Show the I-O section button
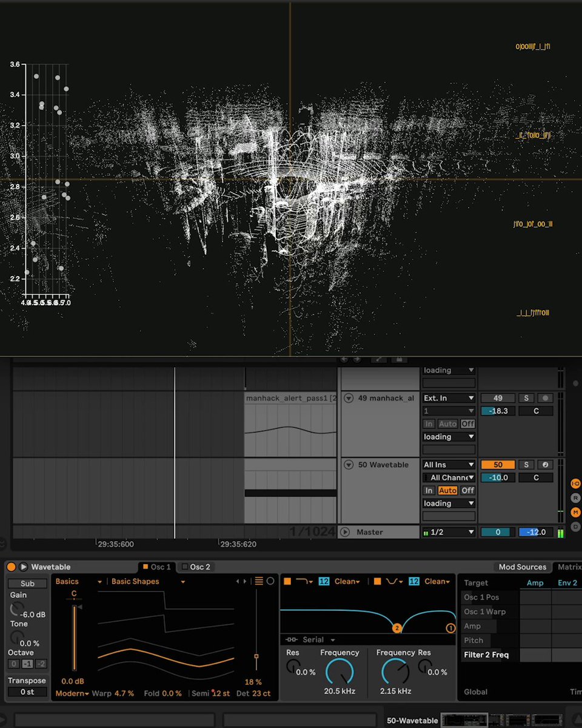Image resolution: width=582 pixels, height=728 pixels. 575,484
